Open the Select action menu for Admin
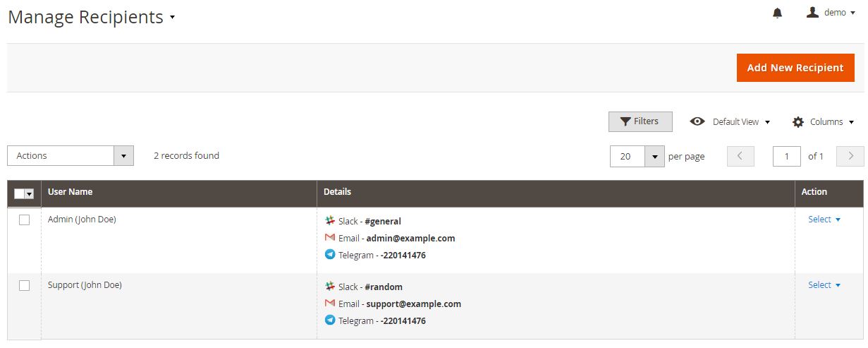Image resolution: width=868 pixels, height=348 pixels. point(824,220)
